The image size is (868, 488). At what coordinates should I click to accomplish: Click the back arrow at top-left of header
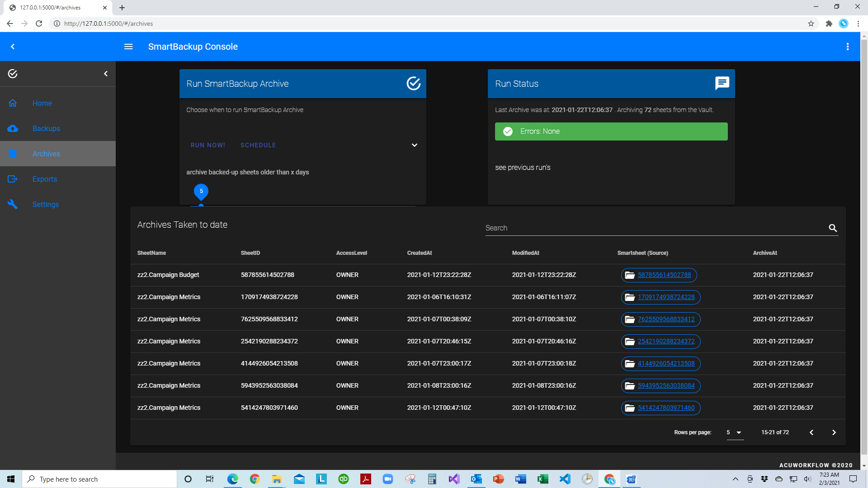coord(13,47)
